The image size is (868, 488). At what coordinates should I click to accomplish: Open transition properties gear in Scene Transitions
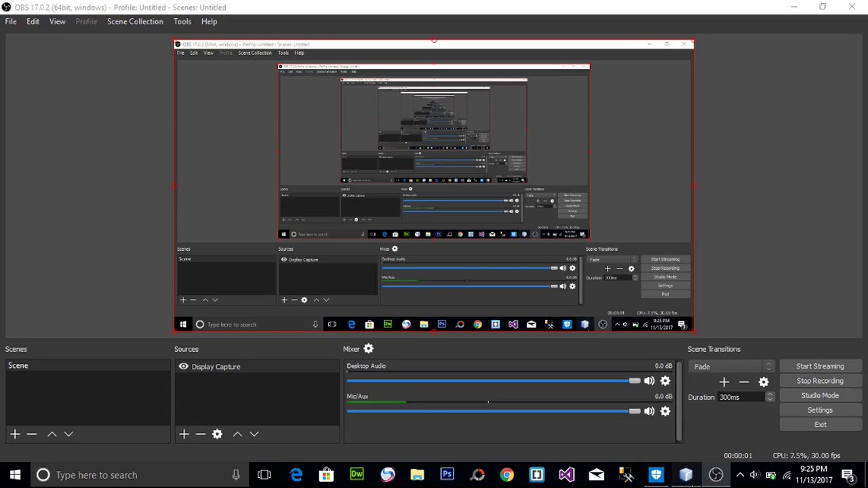[x=764, y=382]
